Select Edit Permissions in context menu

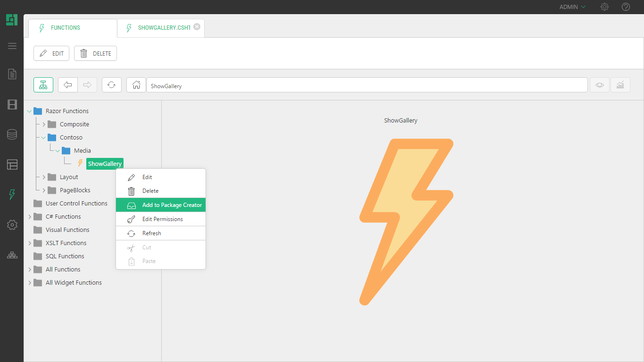(x=161, y=219)
